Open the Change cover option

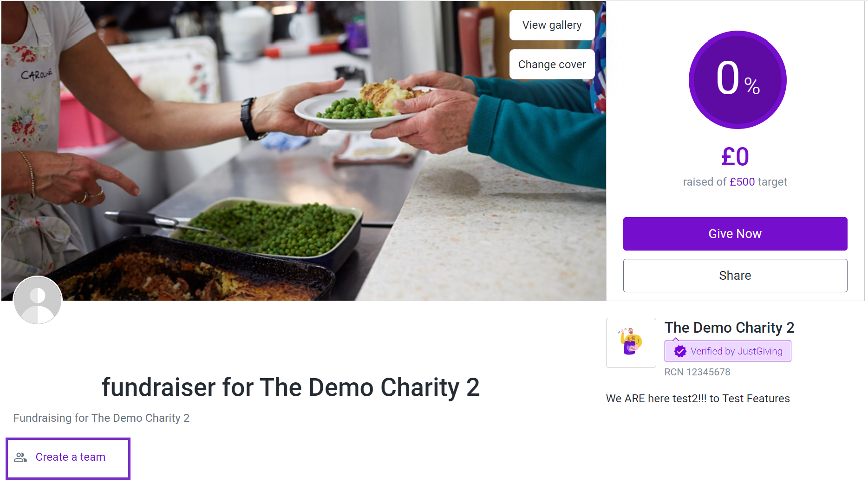pyautogui.click(x=552, y=64)
